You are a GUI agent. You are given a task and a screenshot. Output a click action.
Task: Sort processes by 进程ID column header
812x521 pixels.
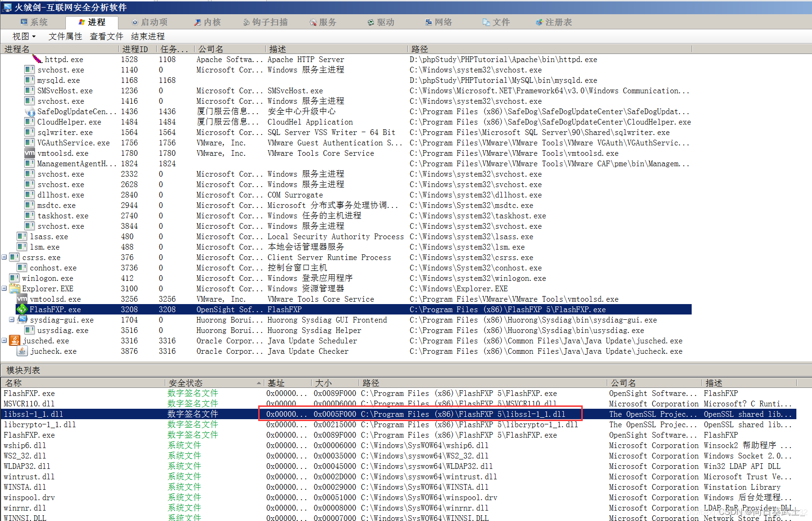click(x=137, y=49)
